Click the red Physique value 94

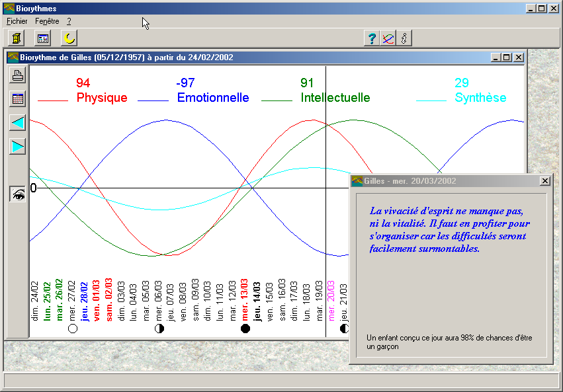click(83, 83)
